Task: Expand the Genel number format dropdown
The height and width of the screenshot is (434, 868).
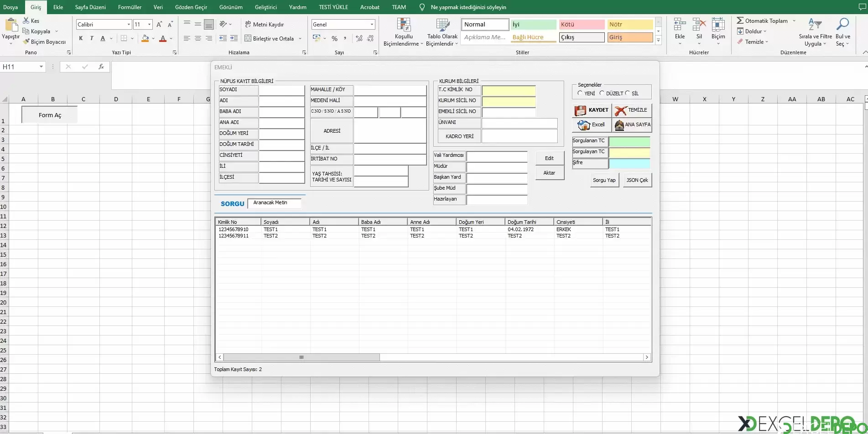Action: coord(372,24)
